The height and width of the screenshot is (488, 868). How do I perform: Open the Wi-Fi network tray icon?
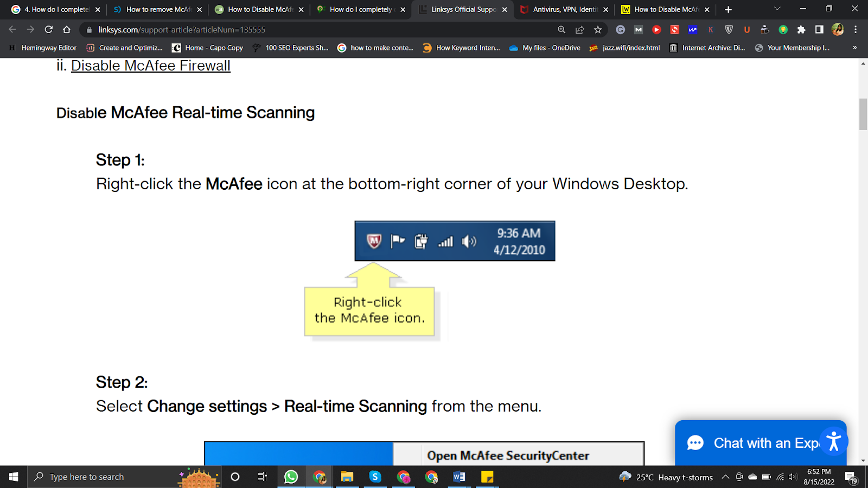(780, 477)
